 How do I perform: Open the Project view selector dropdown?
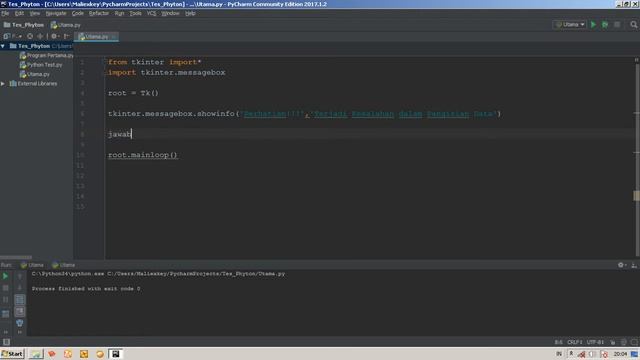pos(13,36)
